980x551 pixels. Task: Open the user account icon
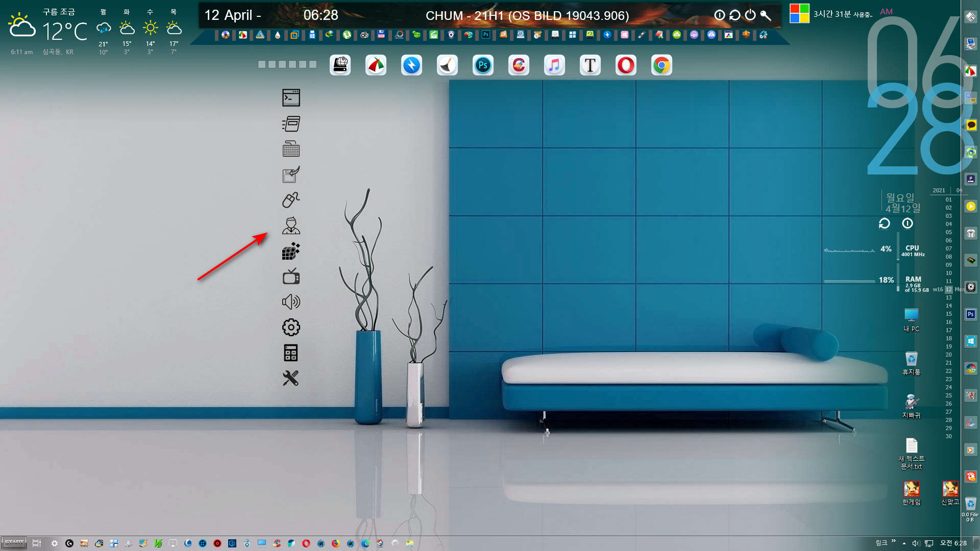tap(291, 225)
